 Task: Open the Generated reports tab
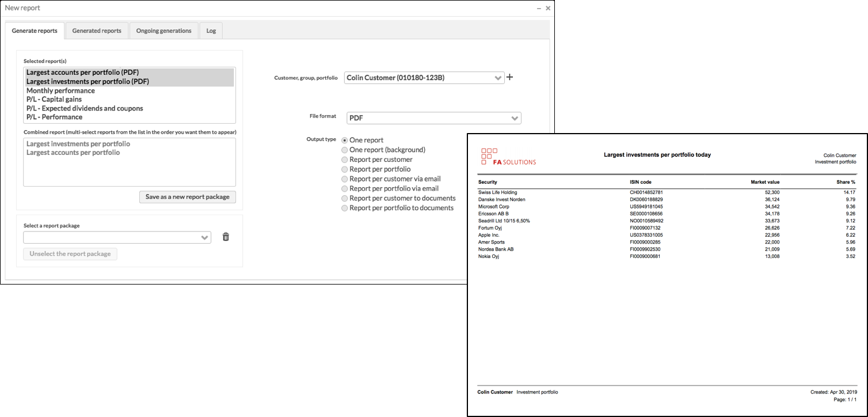coord(97,31)
